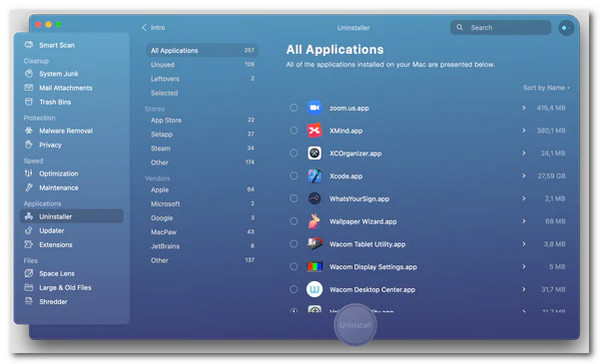Expand Wallpaper Wizard.app details chevron

pos(523,221)
